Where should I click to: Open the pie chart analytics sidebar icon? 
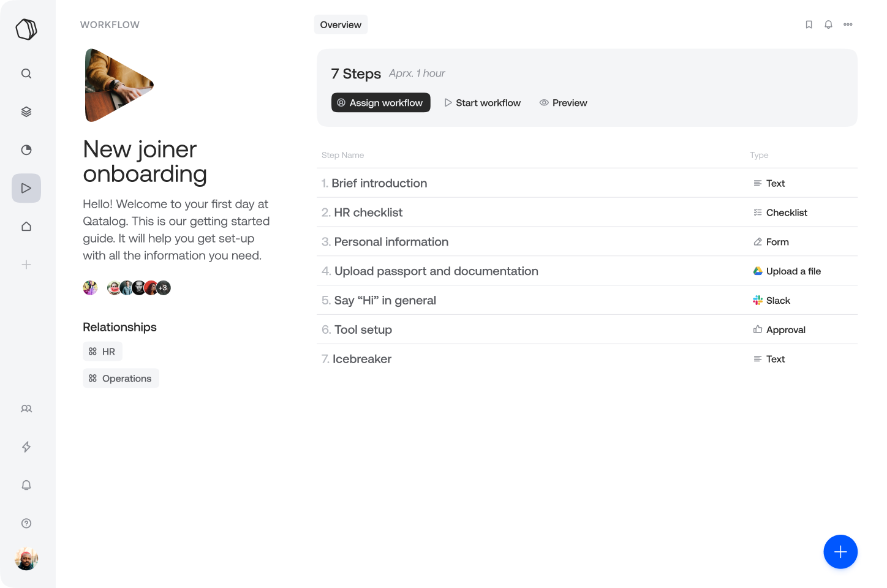tap(26, 150)
